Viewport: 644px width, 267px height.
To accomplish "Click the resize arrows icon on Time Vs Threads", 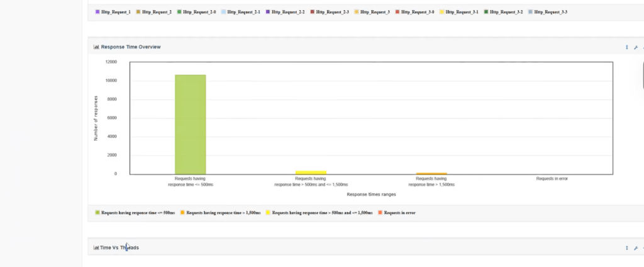I will pyautogui.click(x=626, y=248).
